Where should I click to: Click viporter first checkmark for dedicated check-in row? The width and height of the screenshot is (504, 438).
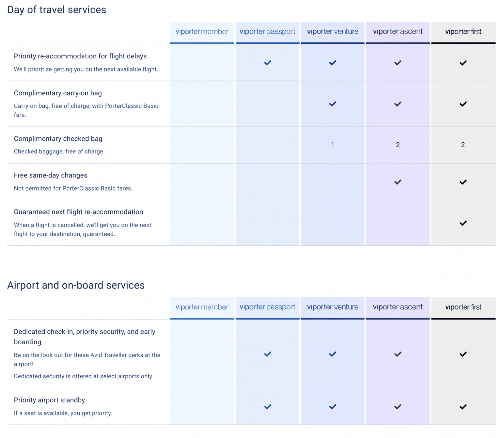pyautogui.click(x=463, y=354)
